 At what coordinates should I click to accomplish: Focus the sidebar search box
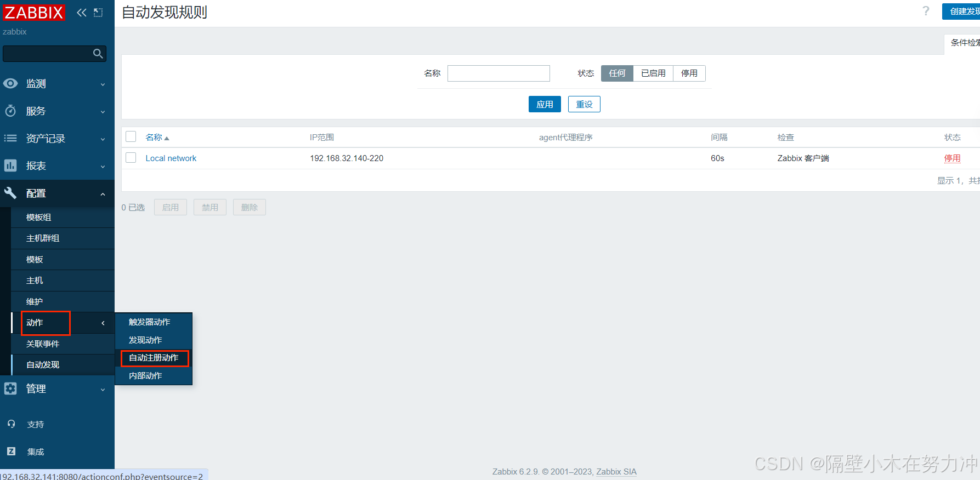pos(54,54)
